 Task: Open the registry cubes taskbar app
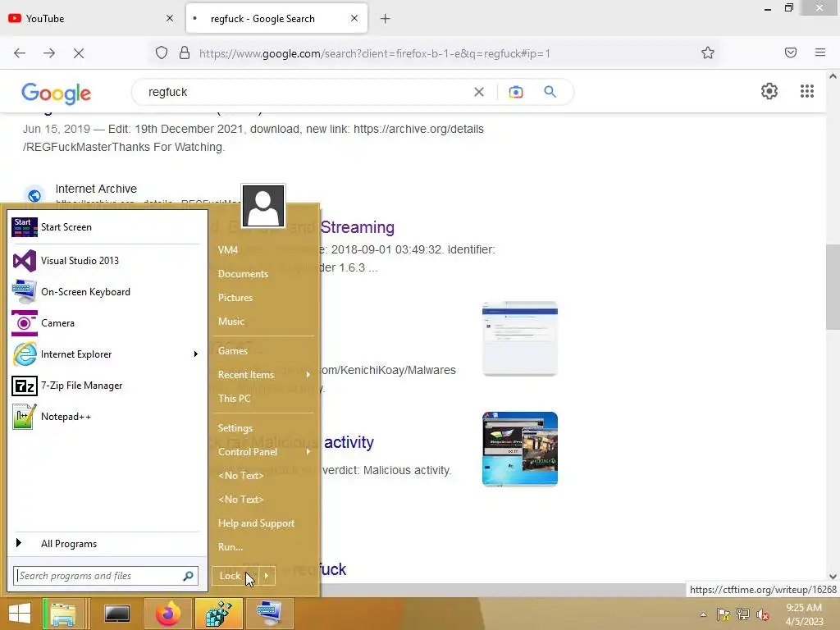click(x=219, y=614)
